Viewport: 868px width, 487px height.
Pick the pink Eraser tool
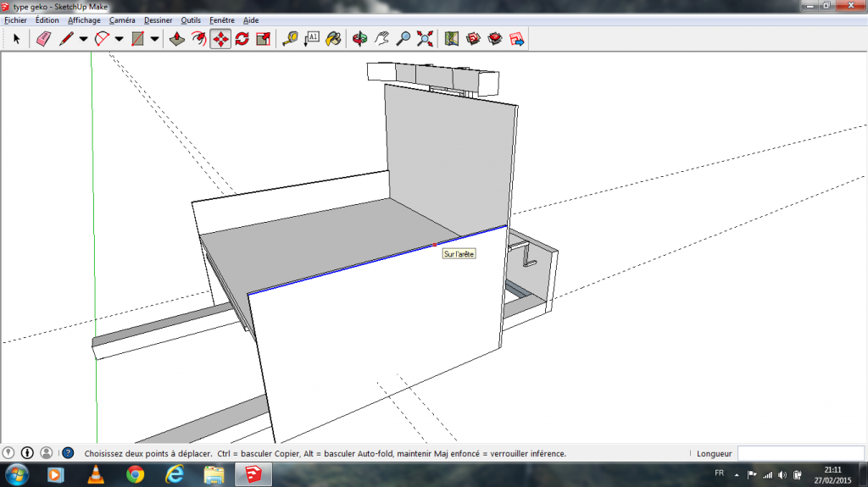(44, 39)
